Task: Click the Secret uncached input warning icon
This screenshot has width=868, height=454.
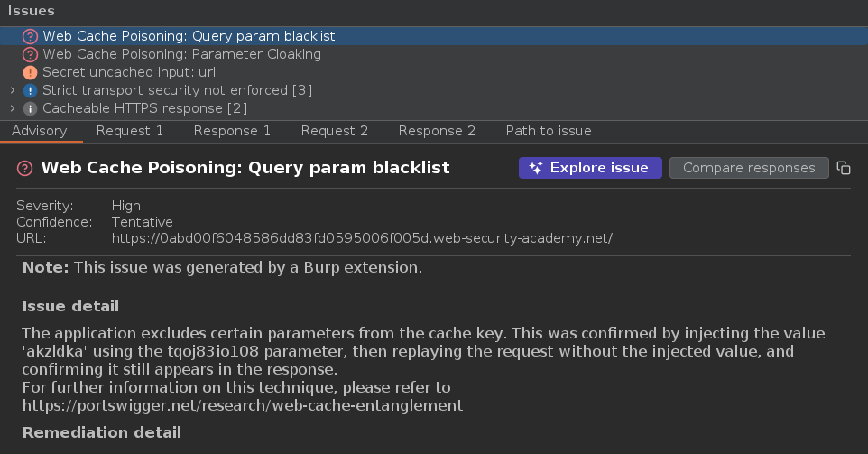Action: (30, 72)
